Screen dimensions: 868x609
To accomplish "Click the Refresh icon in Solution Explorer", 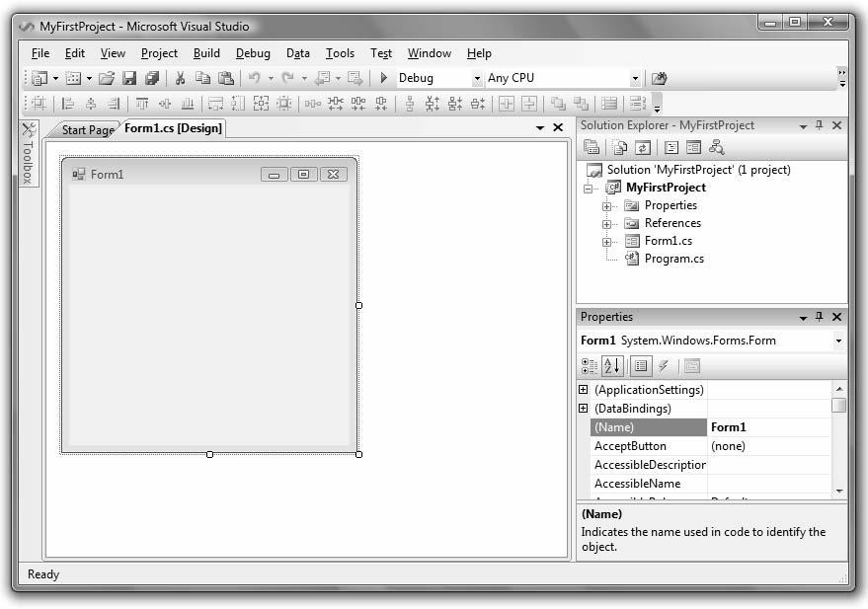I will coord(642,147).
